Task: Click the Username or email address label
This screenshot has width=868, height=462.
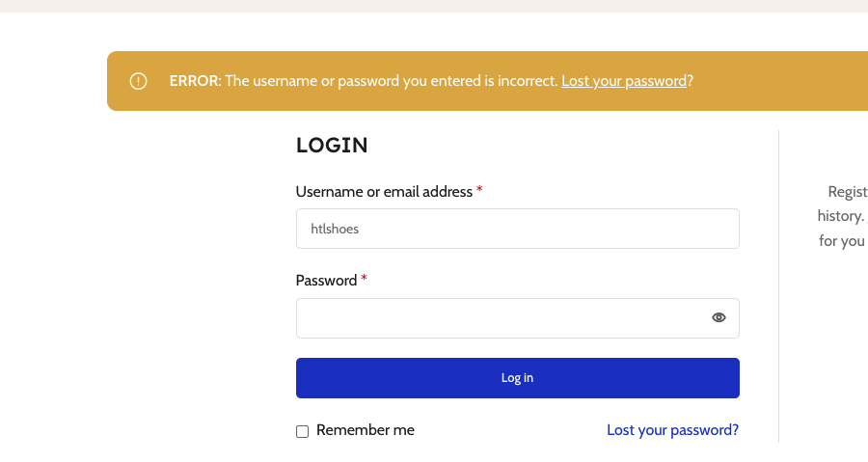Action: click(384, 191)
